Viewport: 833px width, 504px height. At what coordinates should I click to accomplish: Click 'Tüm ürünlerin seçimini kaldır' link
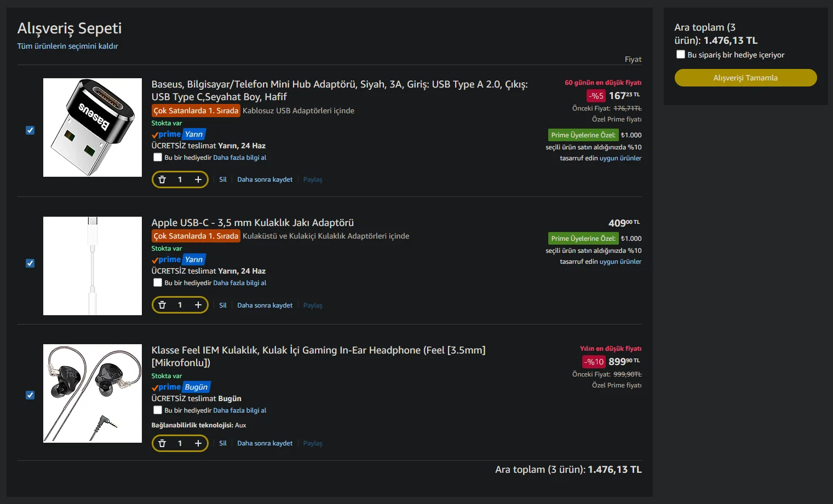(67, 46)
